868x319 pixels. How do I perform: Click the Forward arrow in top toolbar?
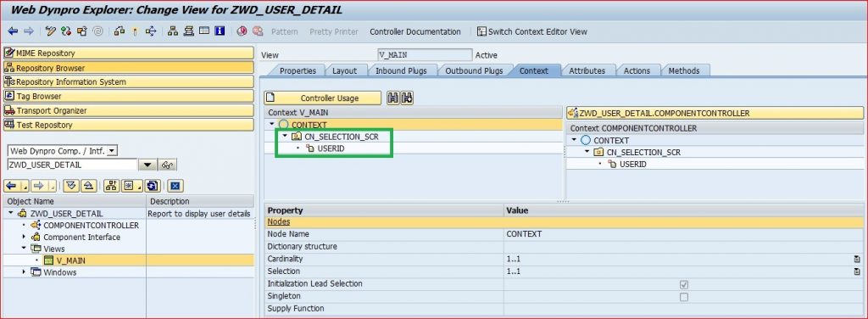28,31
